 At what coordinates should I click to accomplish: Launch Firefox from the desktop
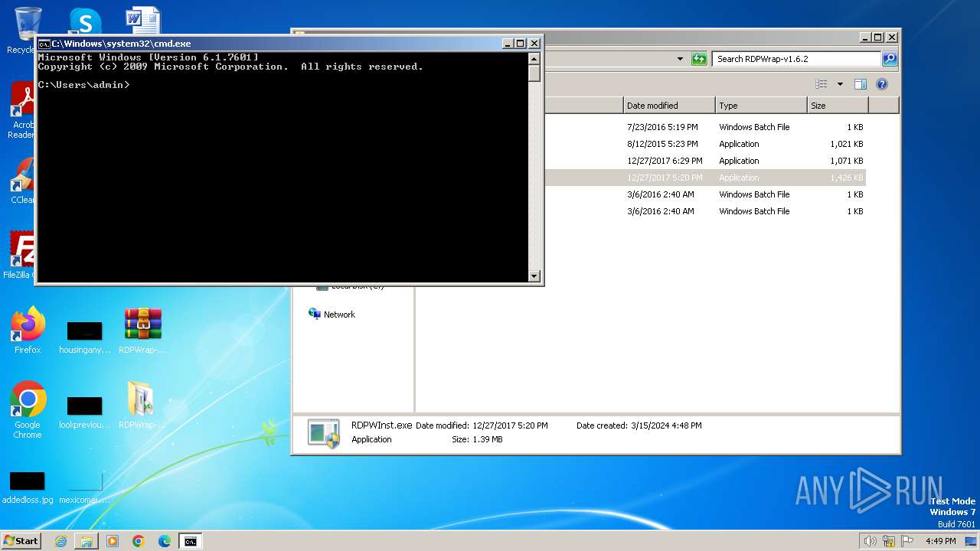click(28, 331)
